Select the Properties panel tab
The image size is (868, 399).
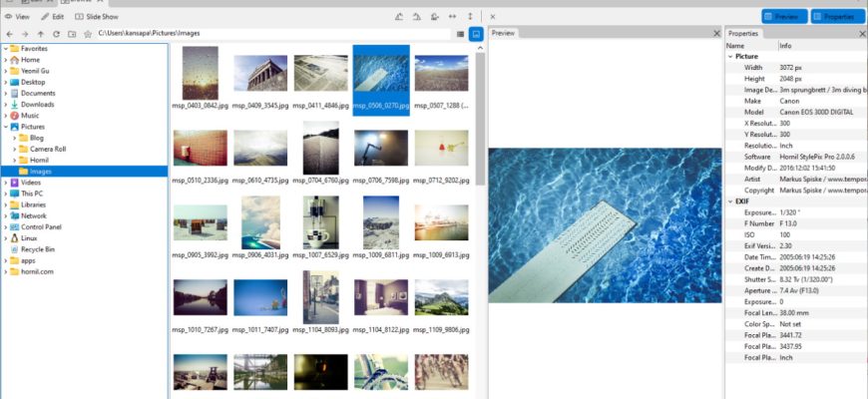tap(742, 34)
